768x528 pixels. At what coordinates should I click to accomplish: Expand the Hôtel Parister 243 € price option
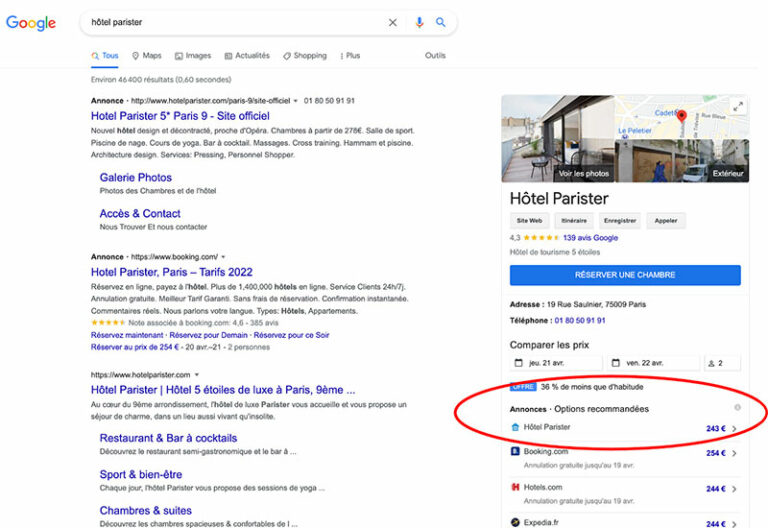(734, 428)
